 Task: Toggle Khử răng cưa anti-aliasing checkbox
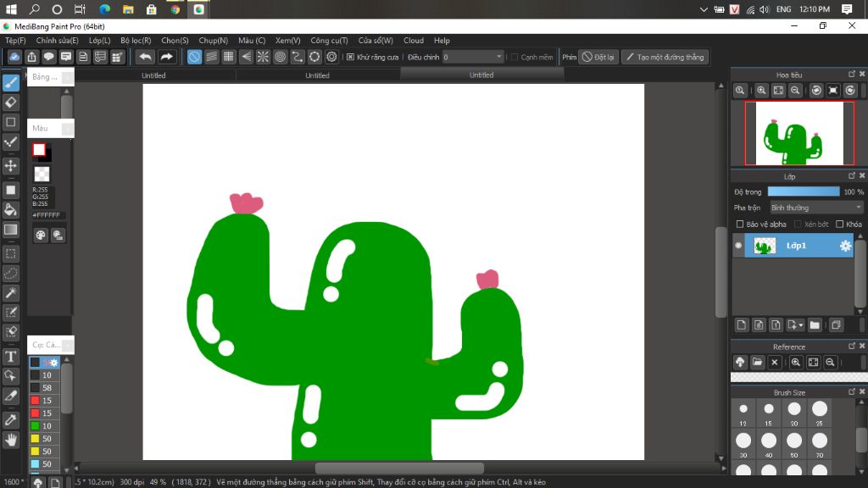point(350,57)
